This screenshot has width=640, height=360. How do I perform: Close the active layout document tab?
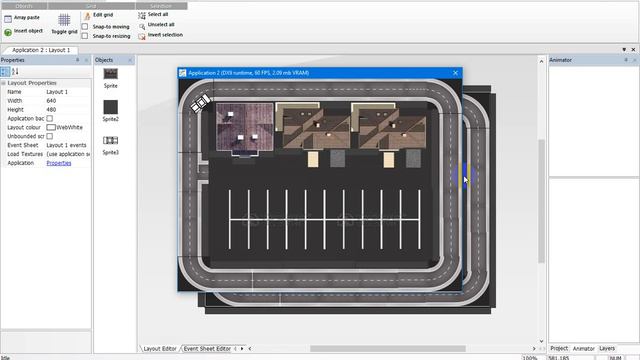tap(633, 50)
